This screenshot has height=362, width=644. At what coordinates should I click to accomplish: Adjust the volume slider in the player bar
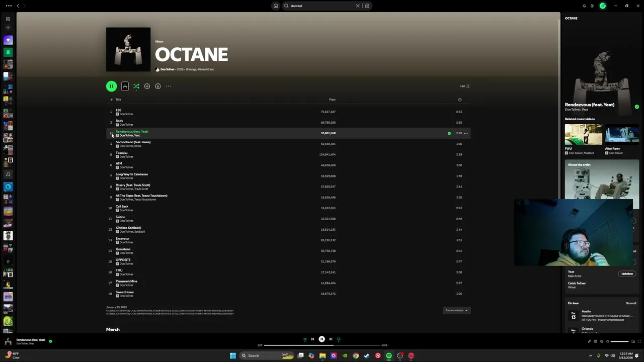pos(619,341)
